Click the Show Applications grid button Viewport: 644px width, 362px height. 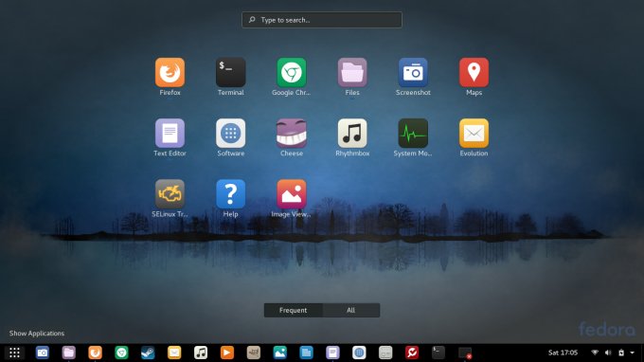[x=14, y=353]
